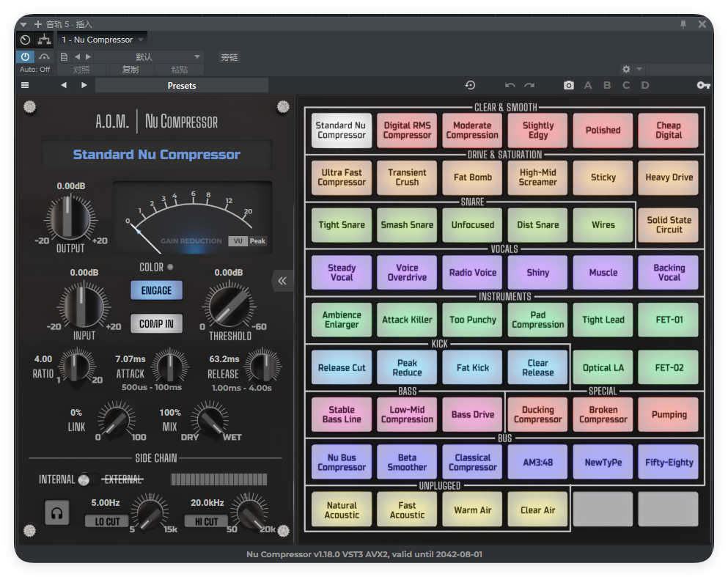Screen dimensions: 728x577
Task: Click the 7.07ms attack value field
Action: pyautogui.click(x=130, y=359)
